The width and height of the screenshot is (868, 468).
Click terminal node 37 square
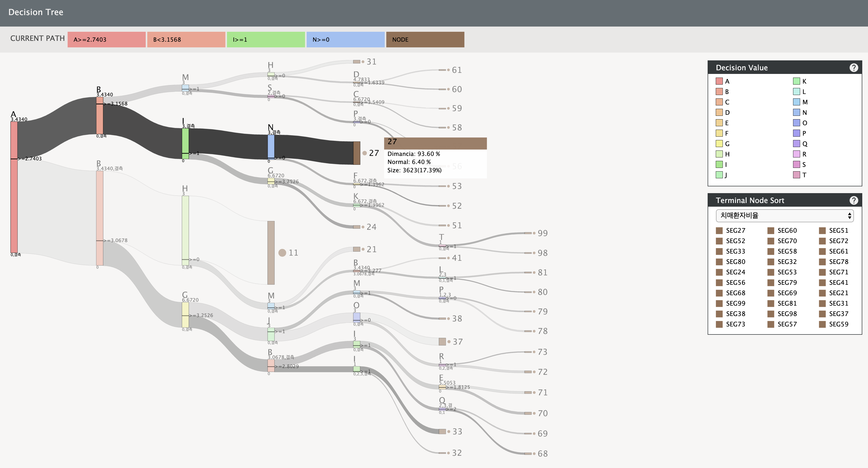(442, 342)
